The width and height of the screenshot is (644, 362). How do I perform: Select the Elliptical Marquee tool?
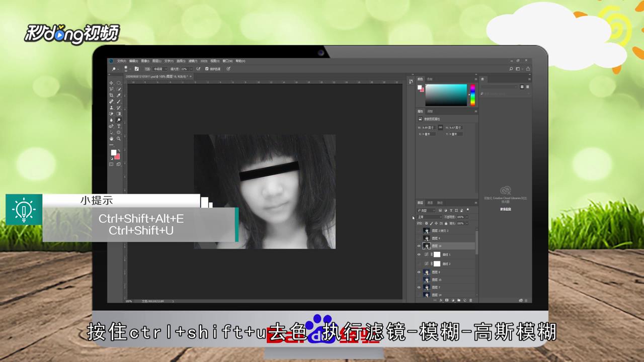pos(119,83)
